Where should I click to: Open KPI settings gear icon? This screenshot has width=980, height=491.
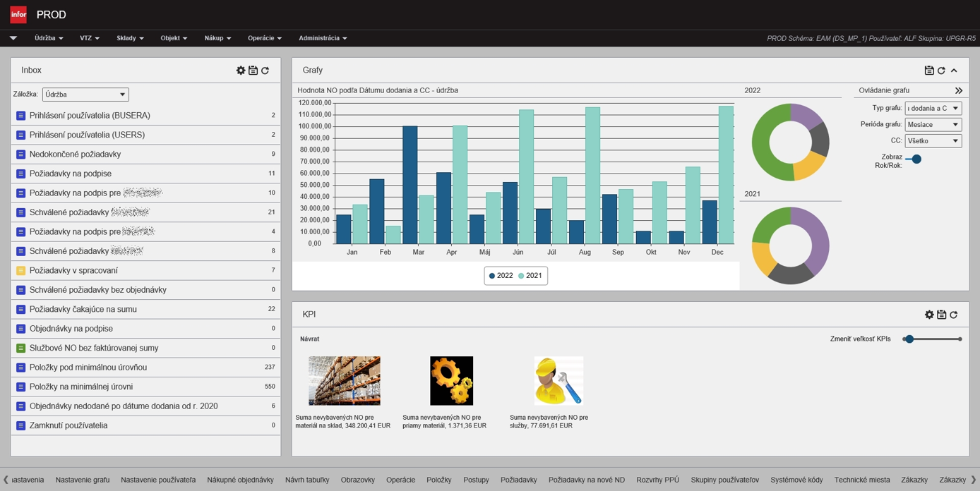coord(929,315)
